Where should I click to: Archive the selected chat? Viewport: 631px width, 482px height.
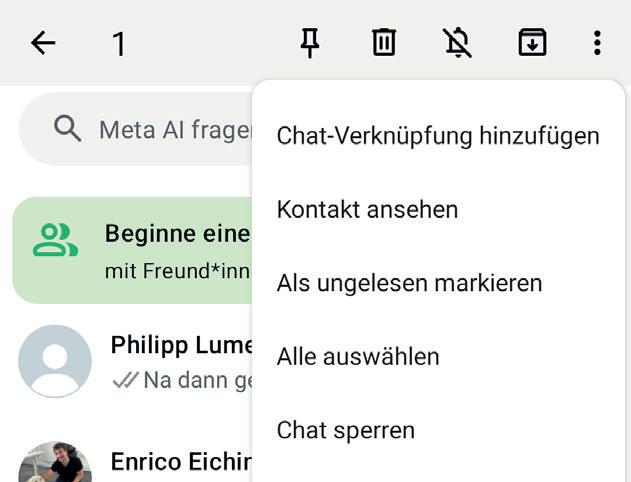[x=532, y=43]
